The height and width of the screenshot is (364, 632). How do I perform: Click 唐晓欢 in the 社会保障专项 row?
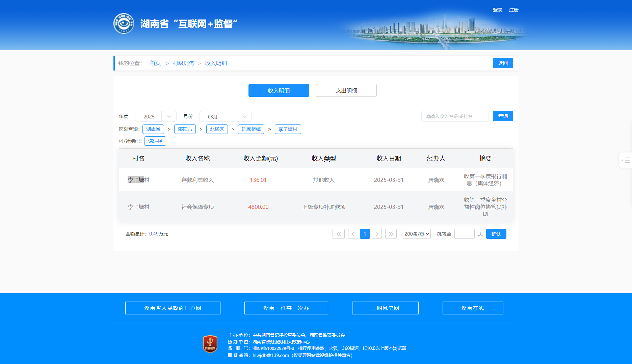tap(436, 207)
